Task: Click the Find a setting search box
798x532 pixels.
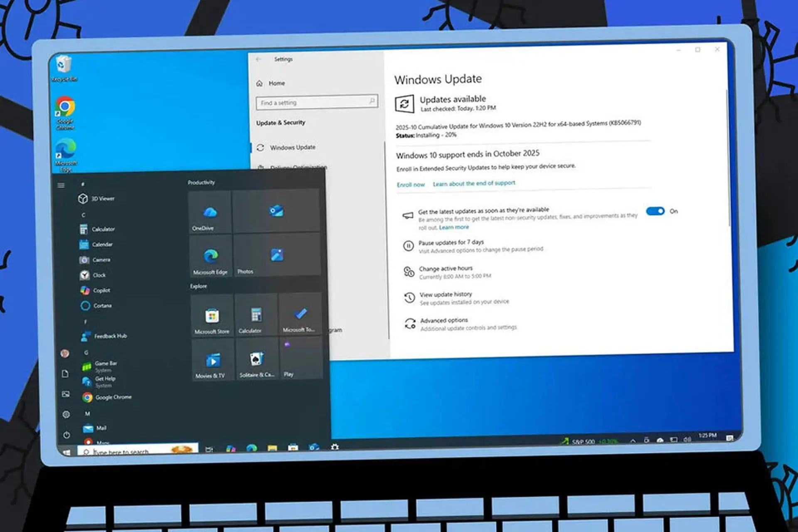Action: tap(317, 102)
